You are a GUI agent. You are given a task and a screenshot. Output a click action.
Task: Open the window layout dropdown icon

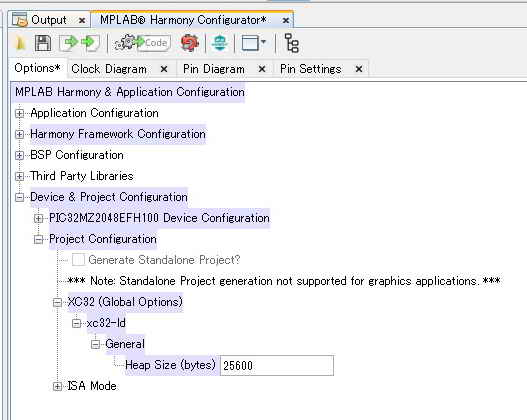(254, 43)
